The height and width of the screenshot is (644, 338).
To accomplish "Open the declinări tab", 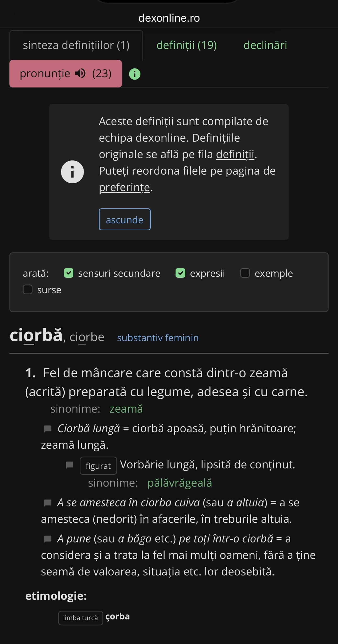I will pyautogui.click(x=265, y=45).
